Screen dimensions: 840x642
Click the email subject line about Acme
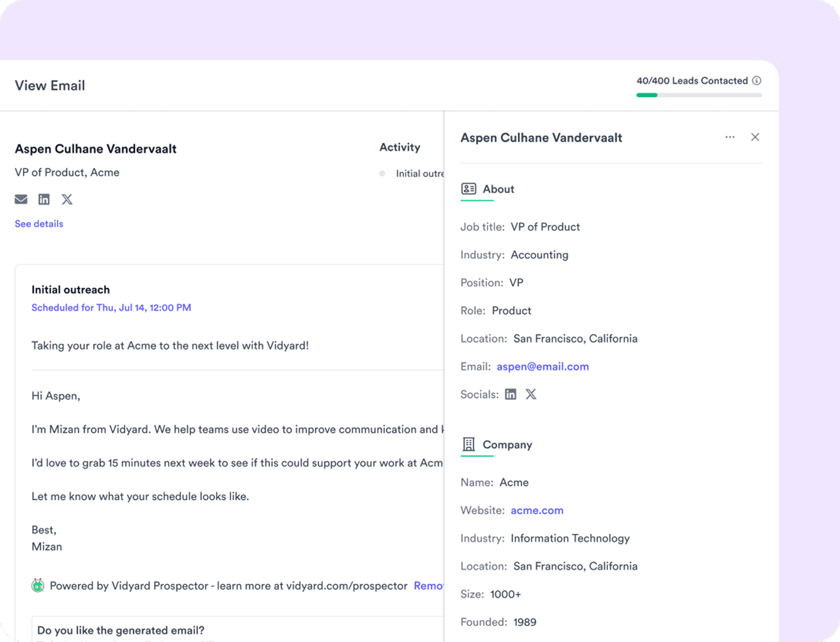[170, 345]
